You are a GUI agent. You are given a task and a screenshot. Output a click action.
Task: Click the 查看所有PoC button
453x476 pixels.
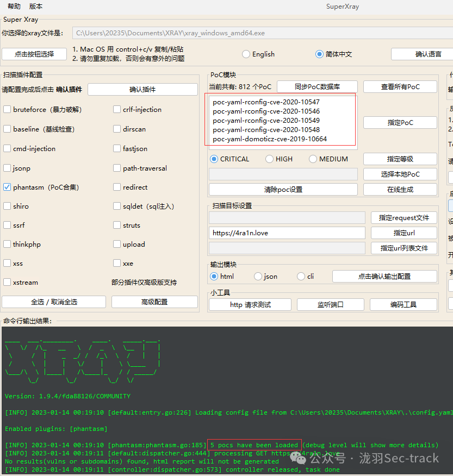pos(400,87)
